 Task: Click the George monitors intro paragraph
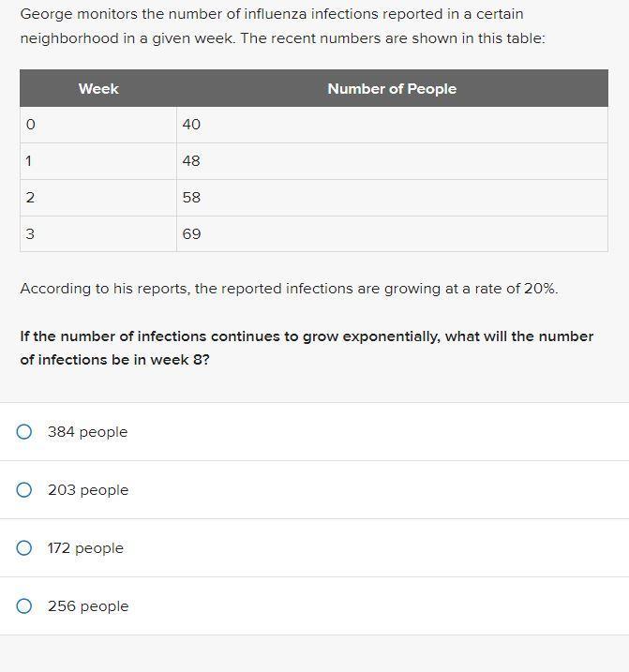[x=281, y=27]
